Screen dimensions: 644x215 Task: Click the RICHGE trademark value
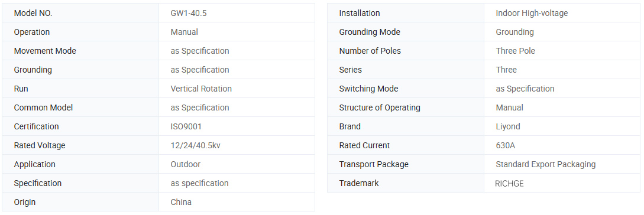pyautogui.click(x=509, y=184)
